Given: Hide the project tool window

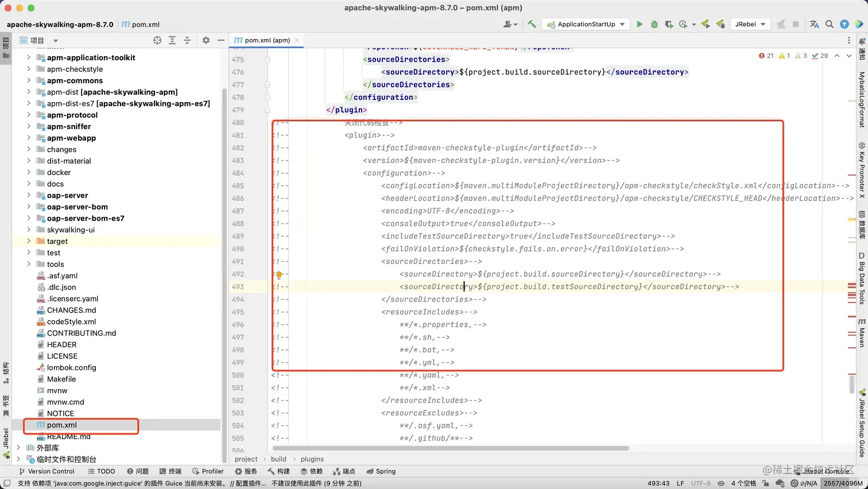Looking at the screenshot, I should [x=221, y=40].
